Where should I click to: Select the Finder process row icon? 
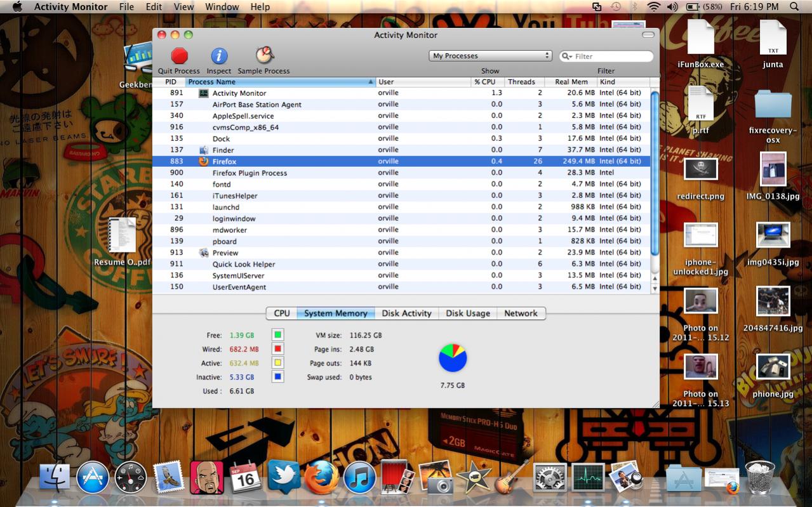coord(204,150)
